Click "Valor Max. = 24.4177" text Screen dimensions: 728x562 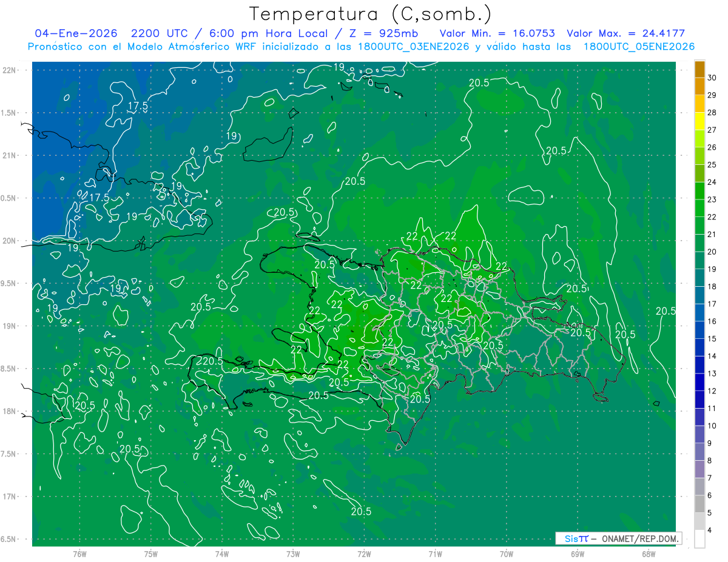(626, 33)
